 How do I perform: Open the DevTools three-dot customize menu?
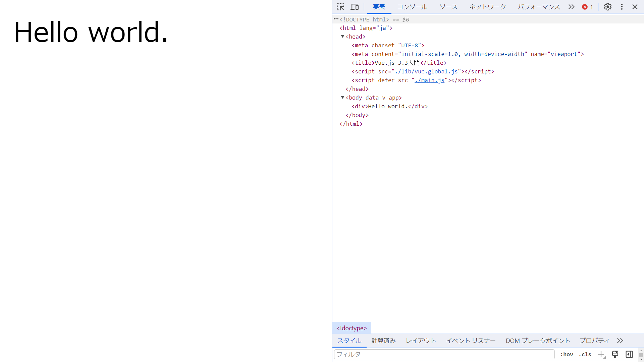(x=622, y=7)
